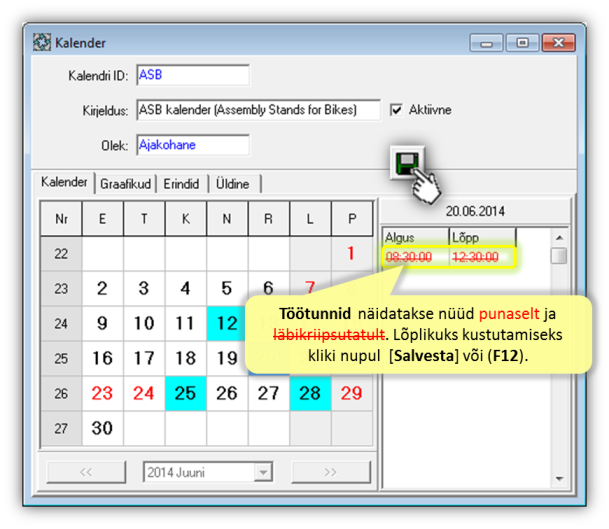The image size is (609, 529).
Task: Select the Üldine tab
Action: (231, 184)
